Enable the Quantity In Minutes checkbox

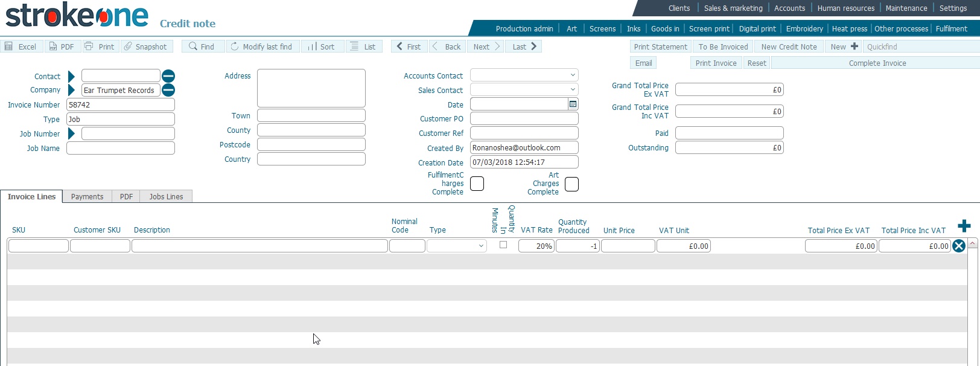click(x=503, y=245)
